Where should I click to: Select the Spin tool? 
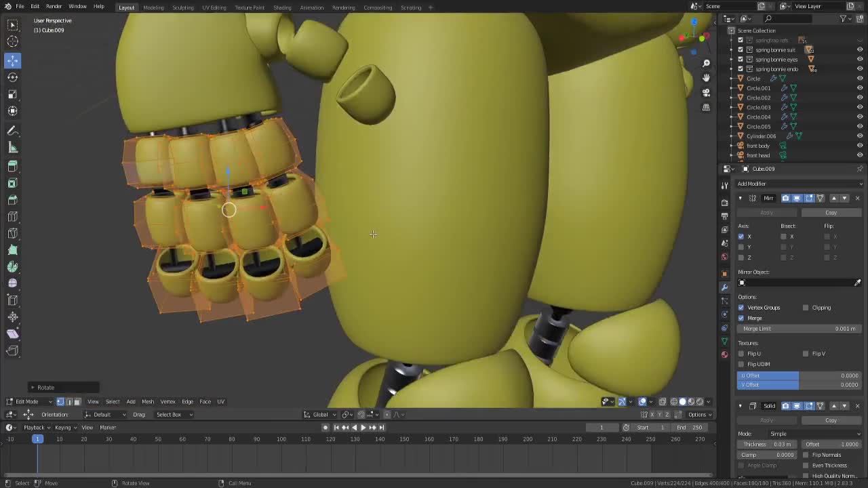[12, 266]
